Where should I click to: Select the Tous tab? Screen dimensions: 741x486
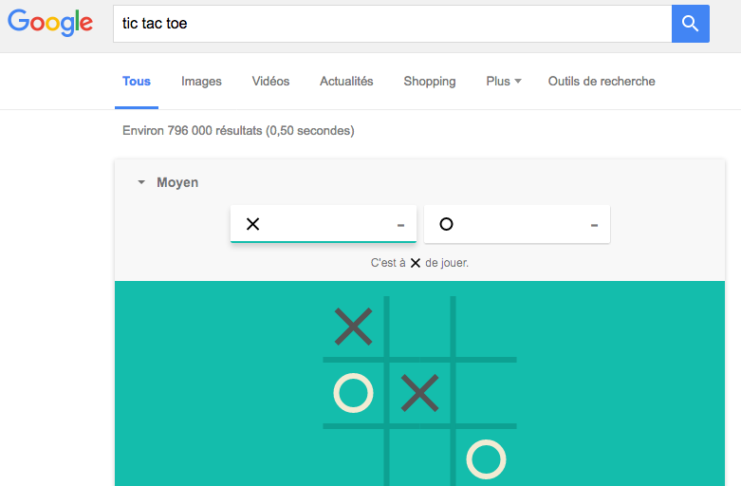click(137, 81)
